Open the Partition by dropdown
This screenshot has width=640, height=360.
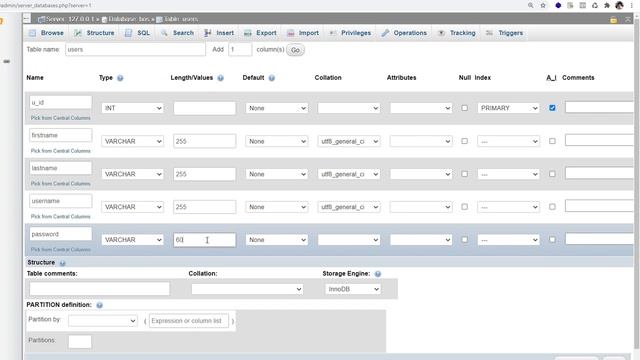click(103, 321)
